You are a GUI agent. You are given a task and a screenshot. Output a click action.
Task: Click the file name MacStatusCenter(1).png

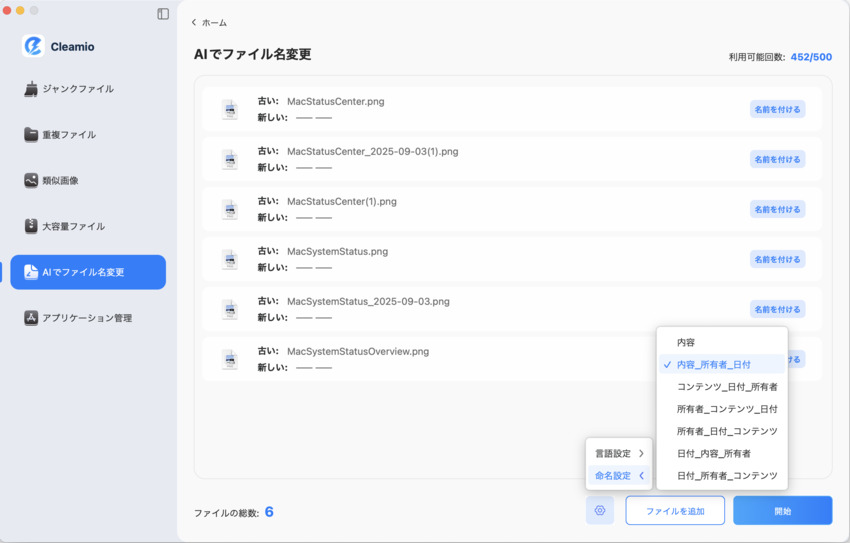click(x=342, y=201)
